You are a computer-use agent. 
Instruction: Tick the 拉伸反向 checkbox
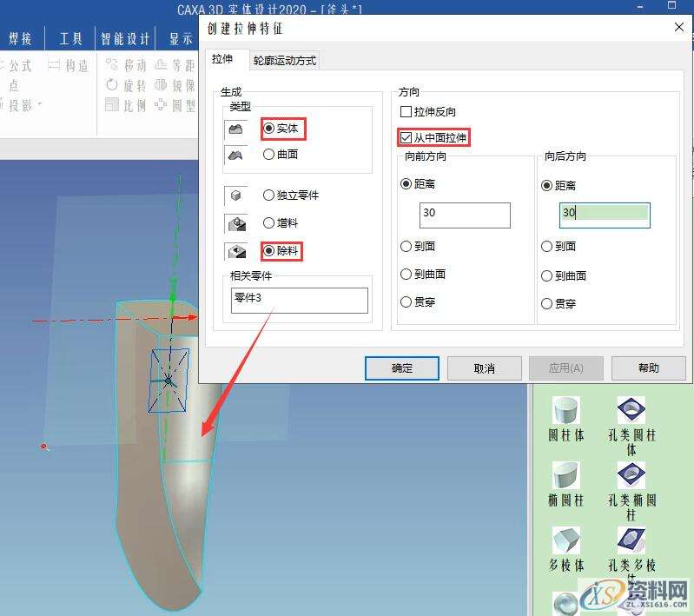point(406,111)
